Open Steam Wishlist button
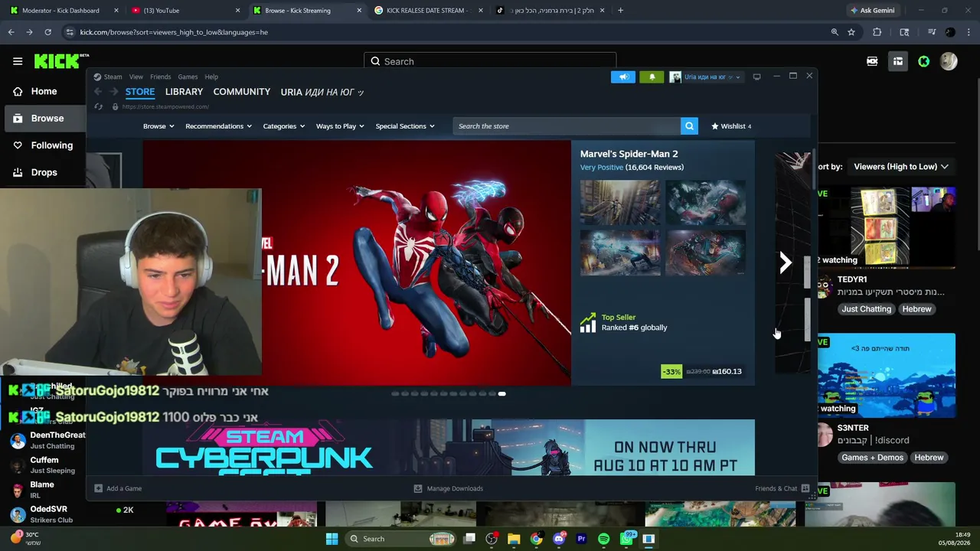The image size is (980, 551). click(731, 126)
